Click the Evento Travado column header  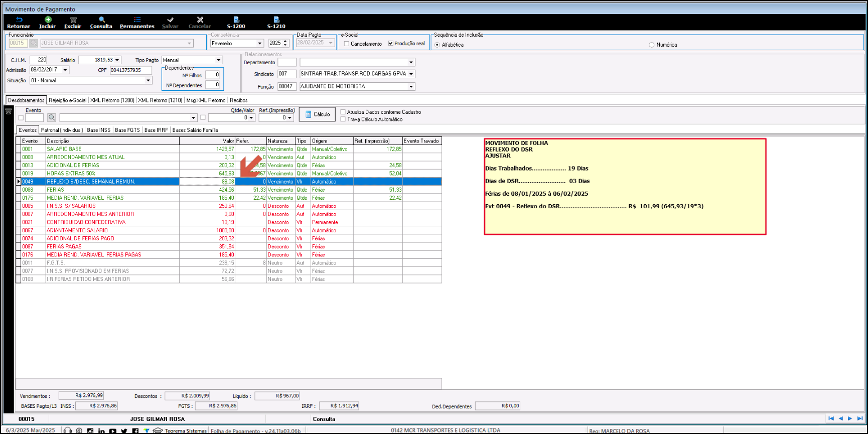pos(422,141)
